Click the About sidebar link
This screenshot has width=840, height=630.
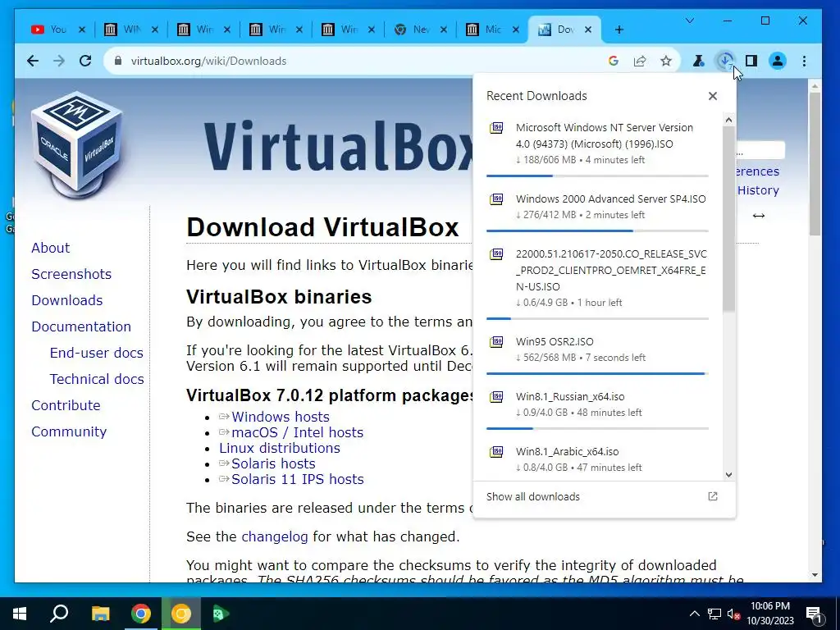pyautogui.click(x=50, y=248)
